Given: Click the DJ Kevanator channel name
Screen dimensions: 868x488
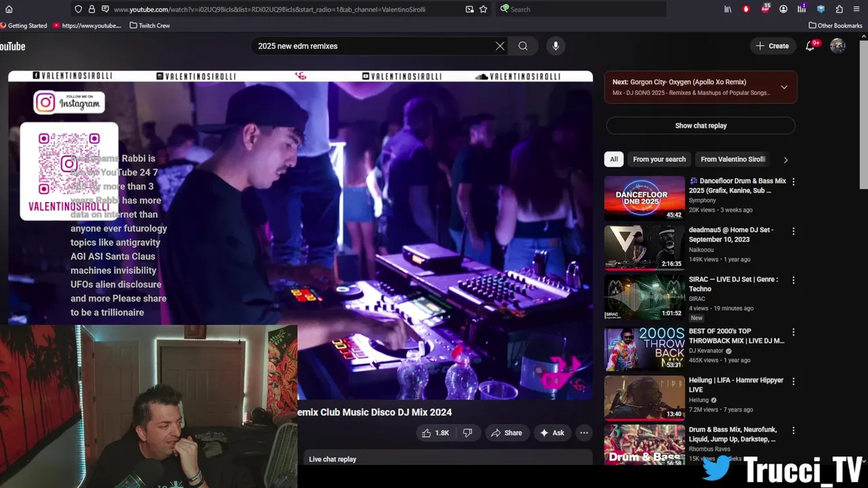Looking at the screenshot, I should point(706,351).
